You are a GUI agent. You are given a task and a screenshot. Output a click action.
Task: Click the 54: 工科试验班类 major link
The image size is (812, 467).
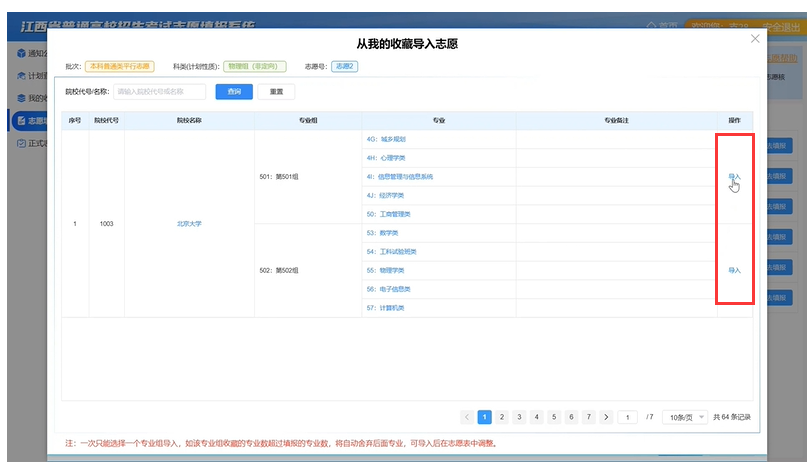click(x=392, y=252)
